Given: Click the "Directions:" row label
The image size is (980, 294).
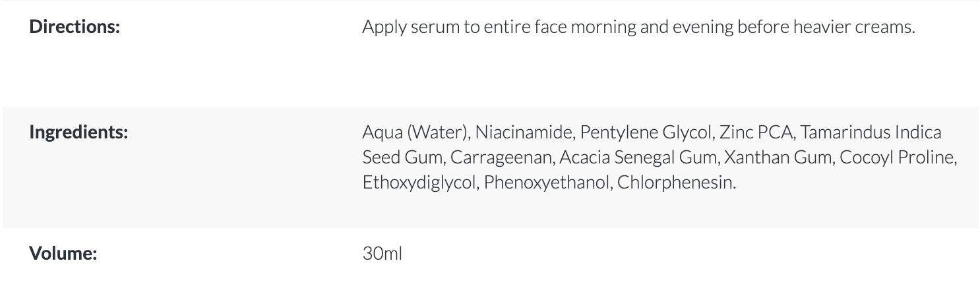Looking at the screenshot, I should 75,28.
